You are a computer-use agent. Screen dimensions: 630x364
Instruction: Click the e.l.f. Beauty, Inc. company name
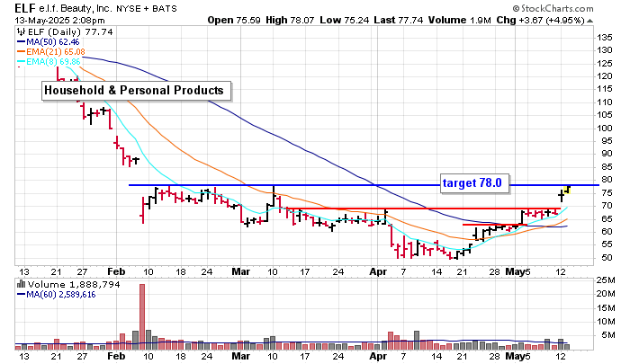(x=76, y=8)
